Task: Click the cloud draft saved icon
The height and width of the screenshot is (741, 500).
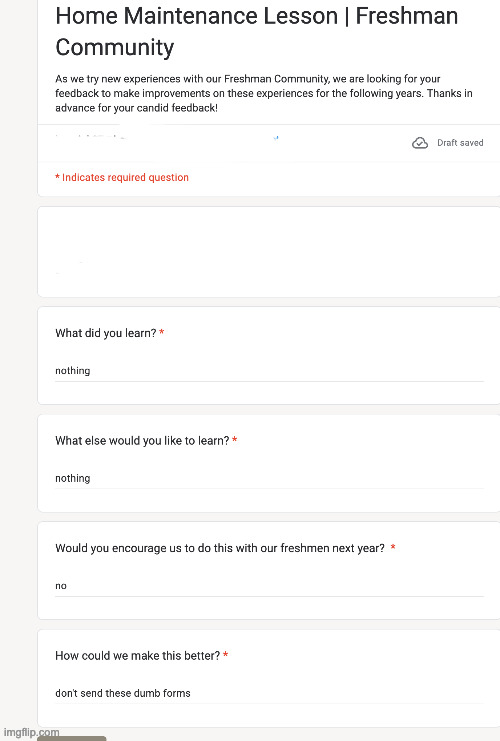Action: point(420,143)
